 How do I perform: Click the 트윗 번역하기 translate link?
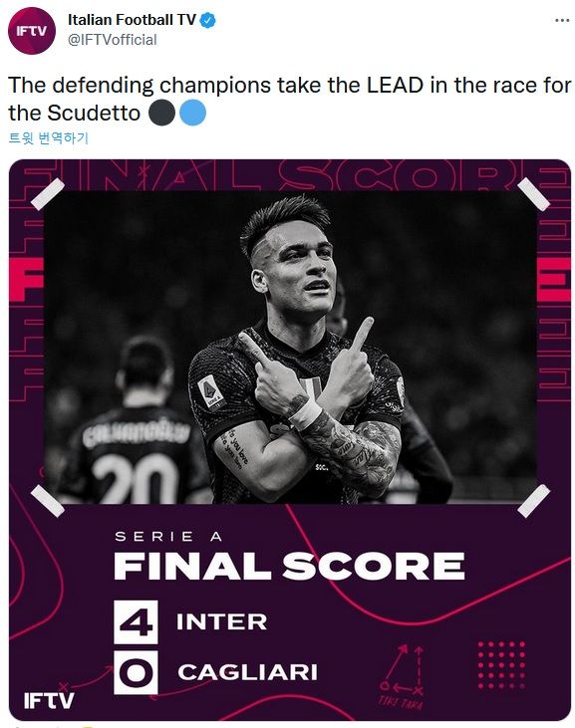point(48,137)
